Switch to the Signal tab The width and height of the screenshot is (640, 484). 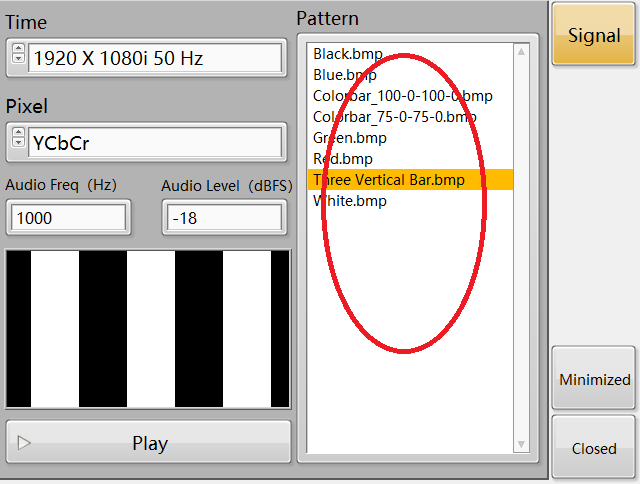(x=594, y=35)
